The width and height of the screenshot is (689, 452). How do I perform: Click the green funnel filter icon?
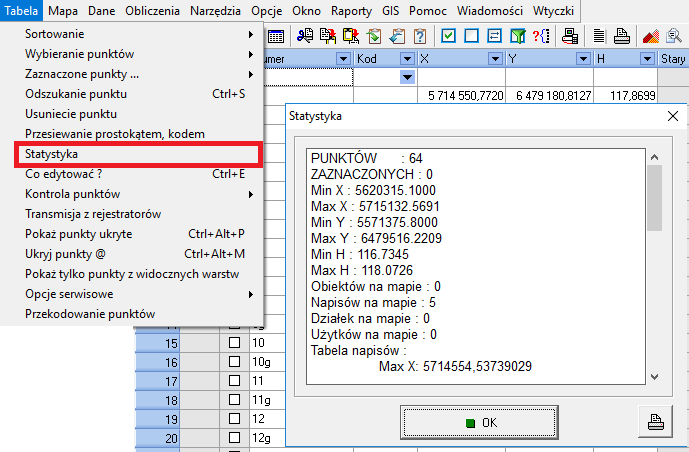[518, 36]
